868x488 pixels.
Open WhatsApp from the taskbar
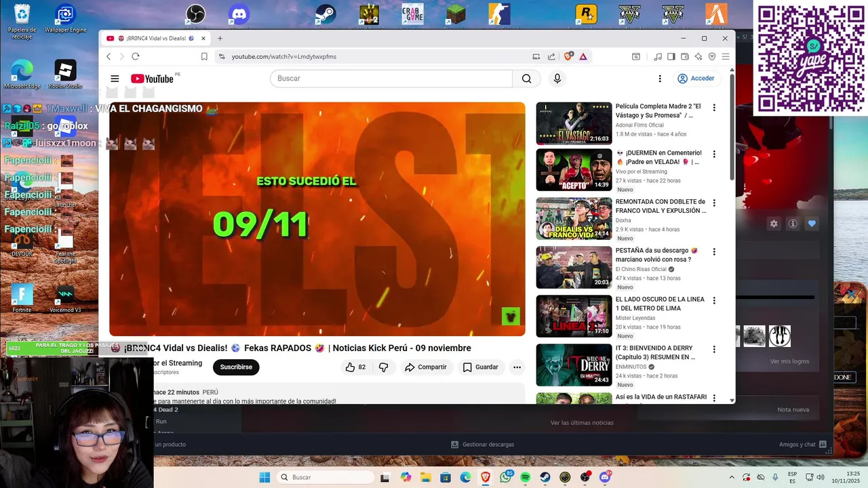point(506,477)
